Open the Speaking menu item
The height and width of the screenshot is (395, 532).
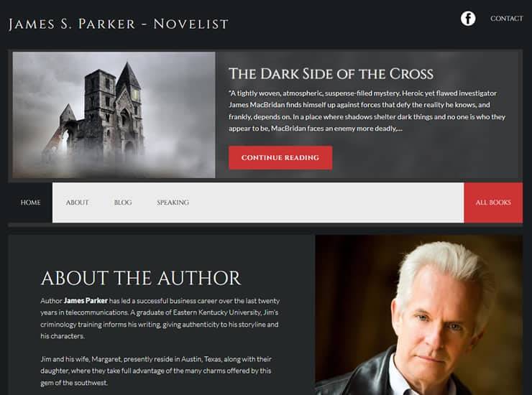(x=173, y=203)
